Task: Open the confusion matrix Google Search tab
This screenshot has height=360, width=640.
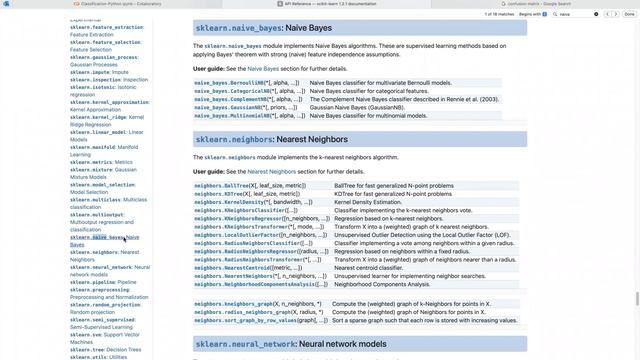Action: pyautogui.click(x=536, y=4)
